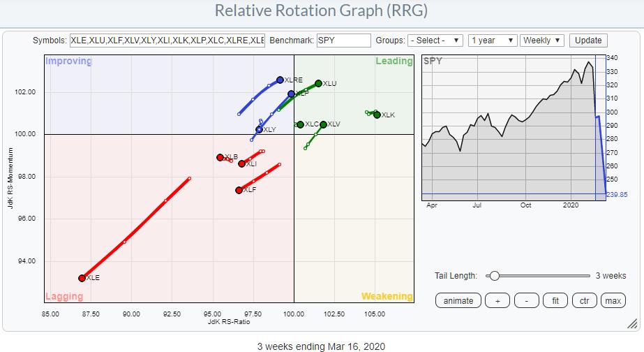Click the XLF red data point
The width and height of the screenshot is (644, 352).
click(239, 190)
